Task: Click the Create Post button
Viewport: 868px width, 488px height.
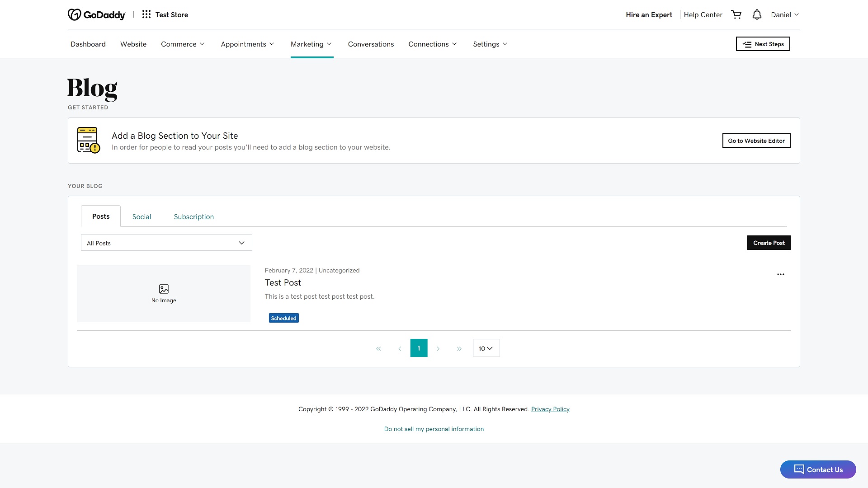Action: click(769, 243)
